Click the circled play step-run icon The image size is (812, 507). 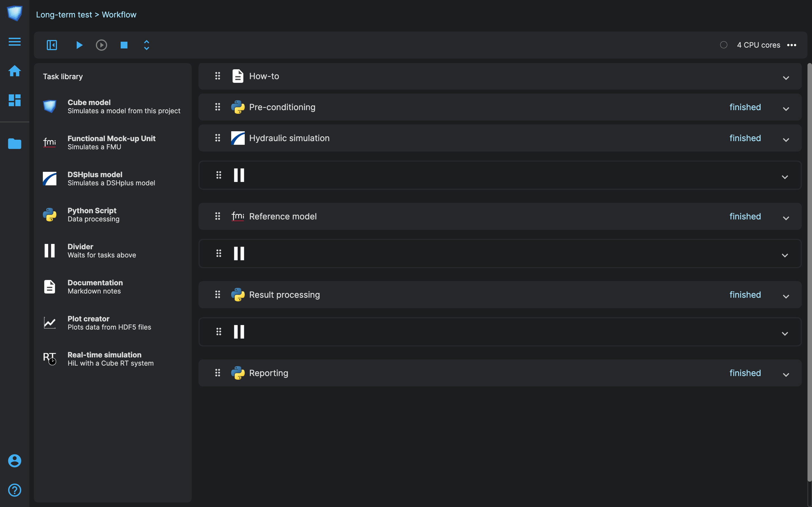pyautogui.click(x=101, y=45)
